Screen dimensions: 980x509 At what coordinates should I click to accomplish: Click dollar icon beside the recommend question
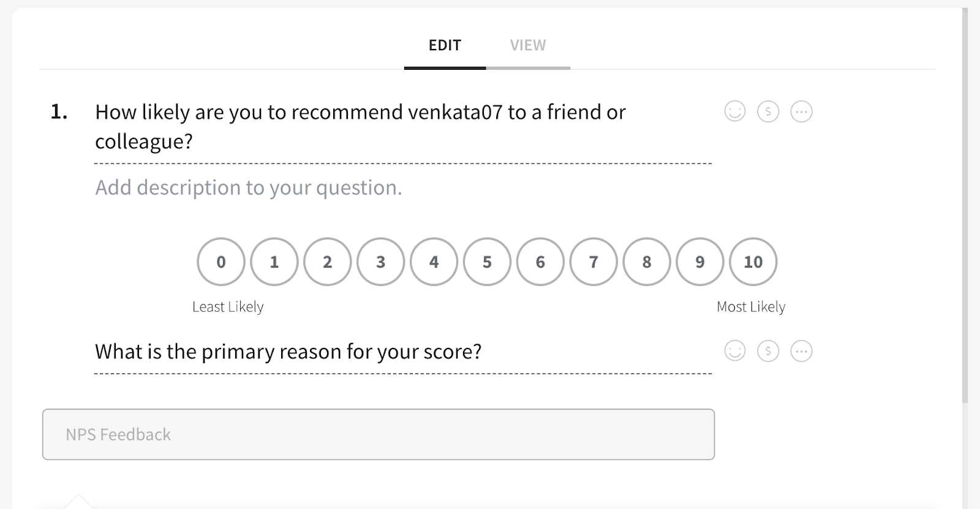click(768, 111)
